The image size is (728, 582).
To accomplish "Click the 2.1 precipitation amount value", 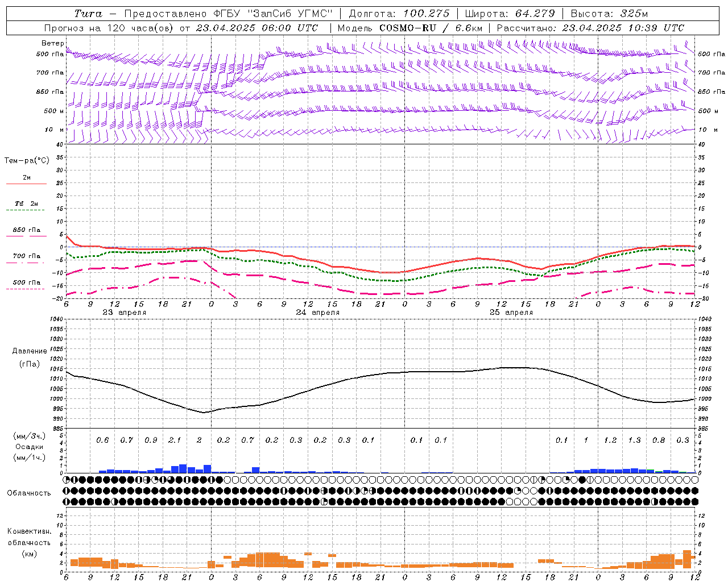I will pos(175,440).
